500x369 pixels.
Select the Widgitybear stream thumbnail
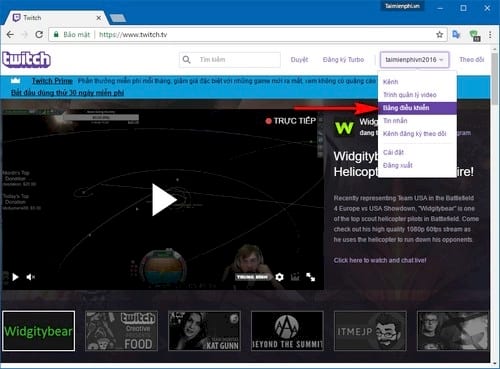(39, 331)
